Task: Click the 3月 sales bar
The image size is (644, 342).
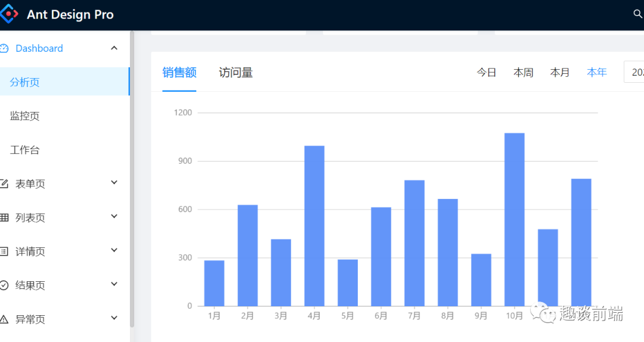Action: pyautogui.click(x=281, y=273)
